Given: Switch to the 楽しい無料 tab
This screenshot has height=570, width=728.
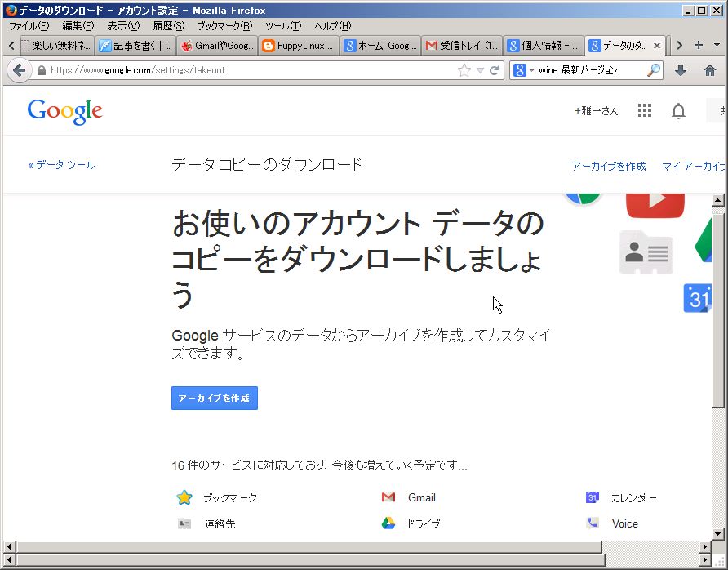Looking at the screenshot, I should point(56,46).
